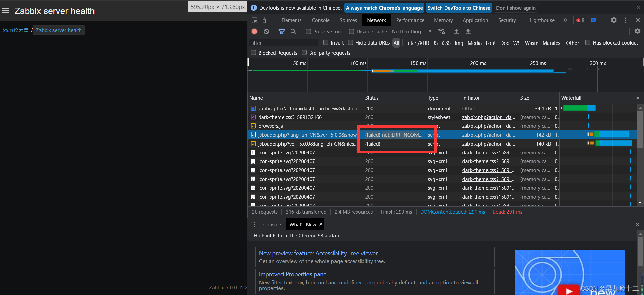Toggle Preserve log checkbox
644x295 pixels.
[x=308, y=31]
